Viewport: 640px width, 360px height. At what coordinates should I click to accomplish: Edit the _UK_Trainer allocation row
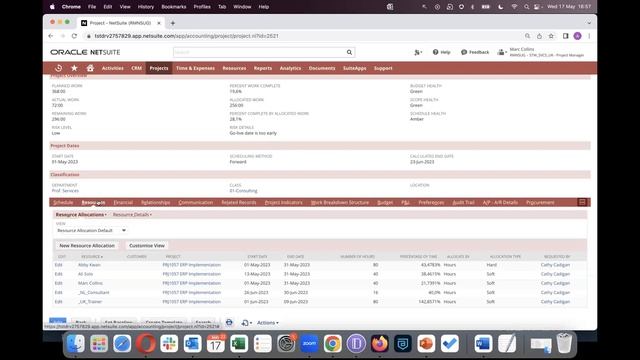coord(58,302)
